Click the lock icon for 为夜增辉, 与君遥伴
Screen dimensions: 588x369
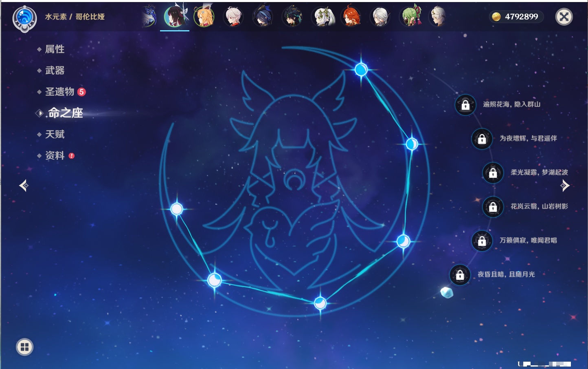click(482, 139)
